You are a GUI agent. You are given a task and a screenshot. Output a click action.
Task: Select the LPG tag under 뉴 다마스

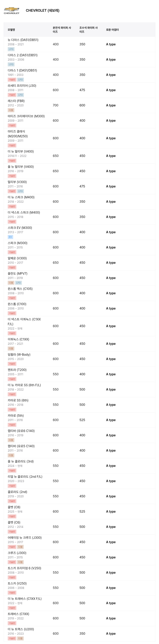(x=11, y=49)
